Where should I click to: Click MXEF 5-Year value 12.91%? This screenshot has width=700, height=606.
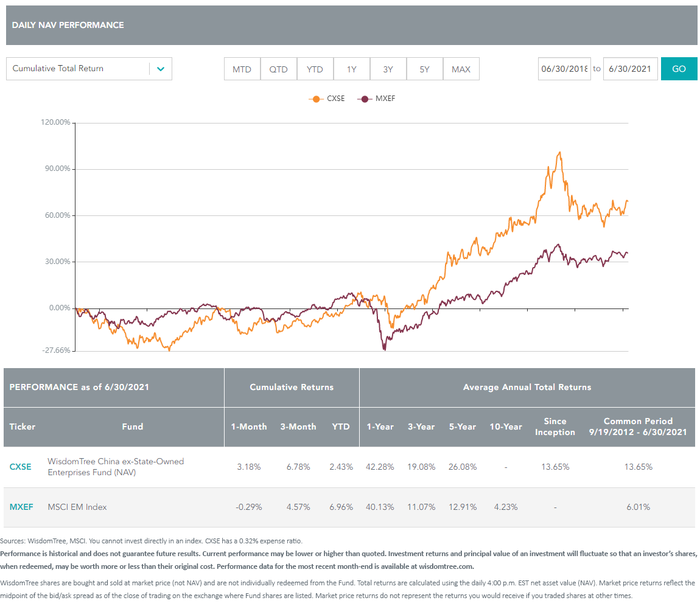pyautogui.click(x=463, y=507)
